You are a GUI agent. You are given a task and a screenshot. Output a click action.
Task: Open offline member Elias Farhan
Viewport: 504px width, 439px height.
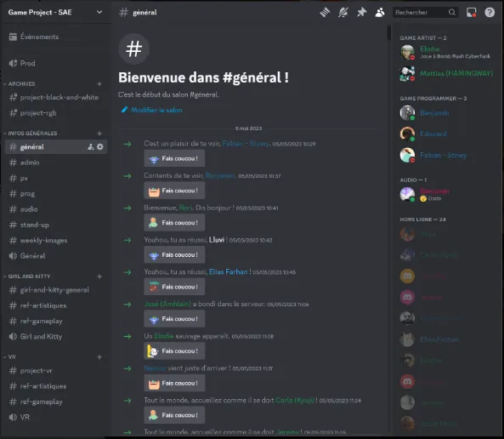coord(447,339)
